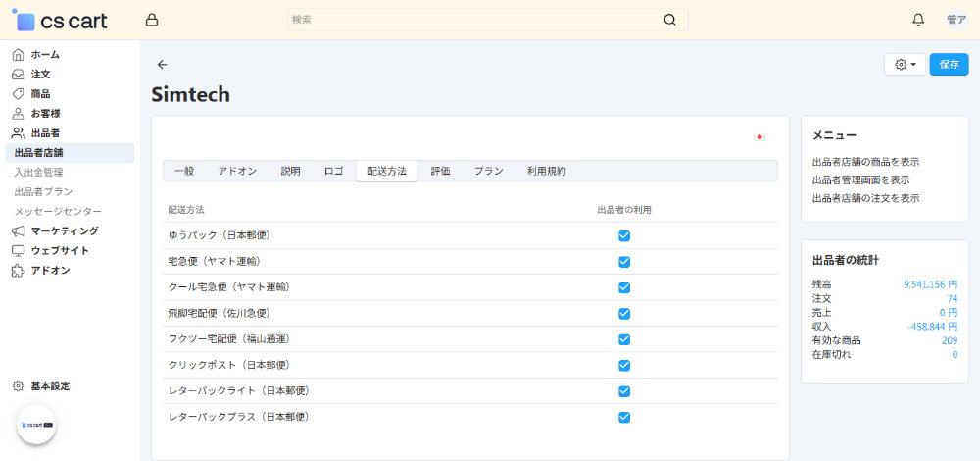Open notifications bell icon

pos(918,20)
